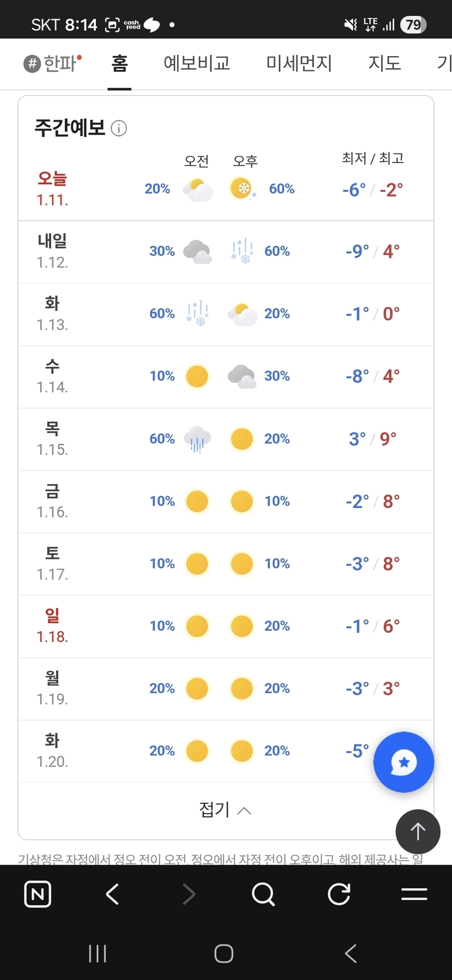Tap the scroll-to-top arrow button
This screenshot has width=452, height=980.
click(418, 832)
